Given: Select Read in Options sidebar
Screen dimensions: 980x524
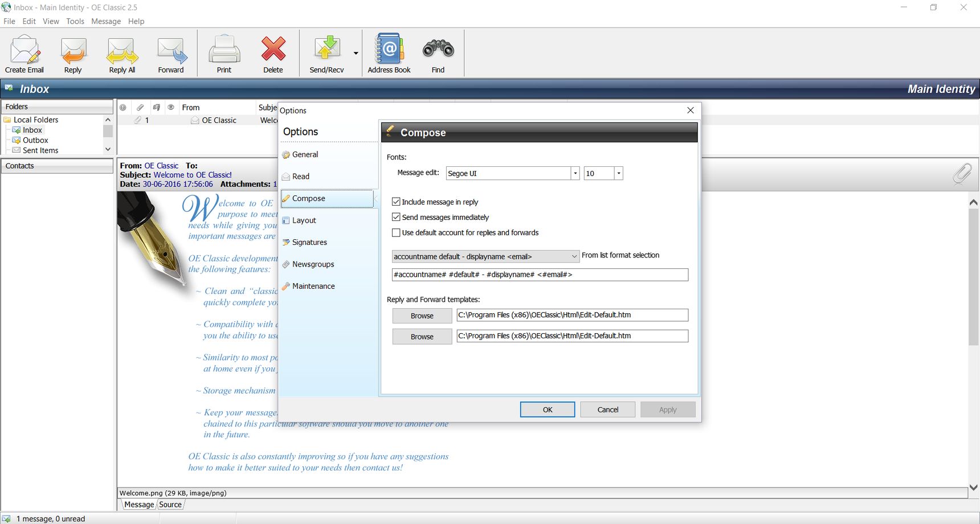Looking at the screenshot, I should click(327, 177).
